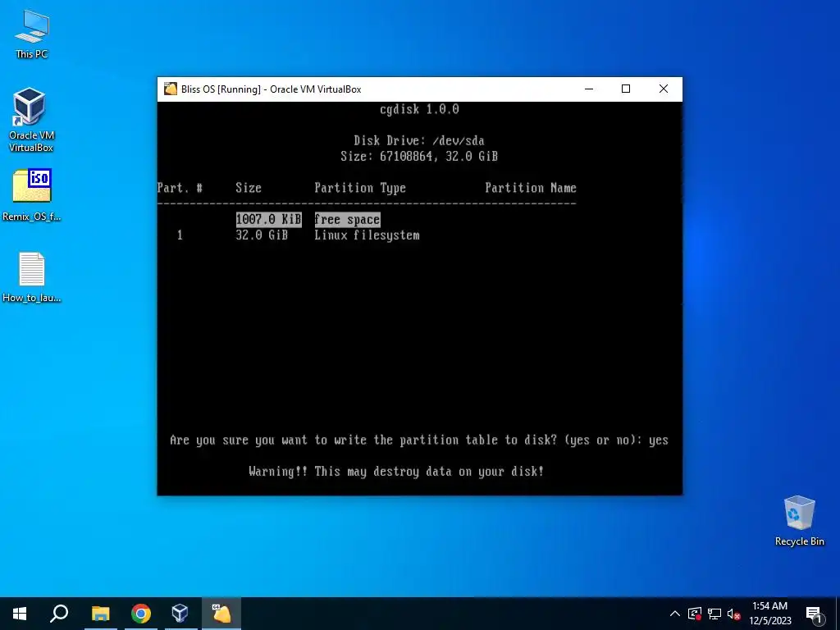Click the "1007.0 KiB" size entry
This screenshot has width=840, height=630.
[x=269, y=219]
